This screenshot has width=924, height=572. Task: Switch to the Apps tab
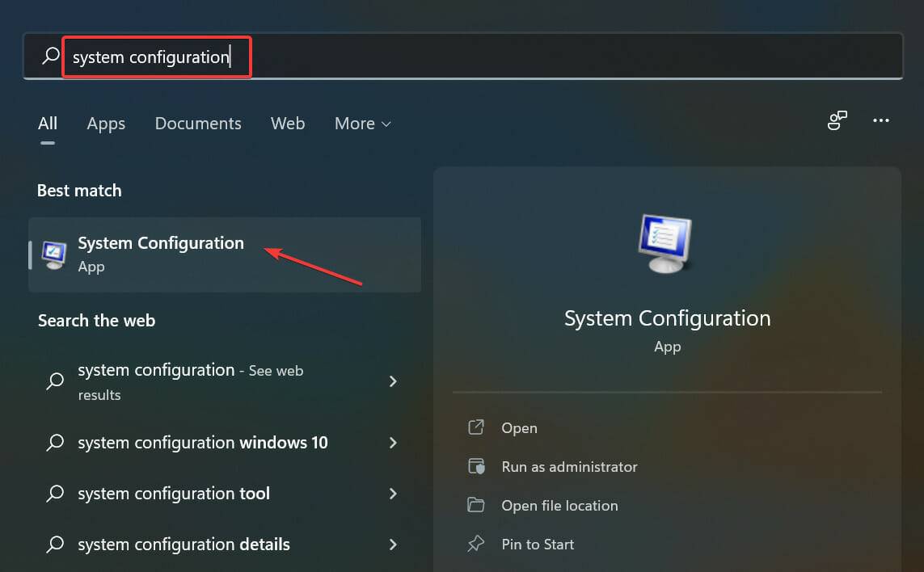(x=106, y=124)
